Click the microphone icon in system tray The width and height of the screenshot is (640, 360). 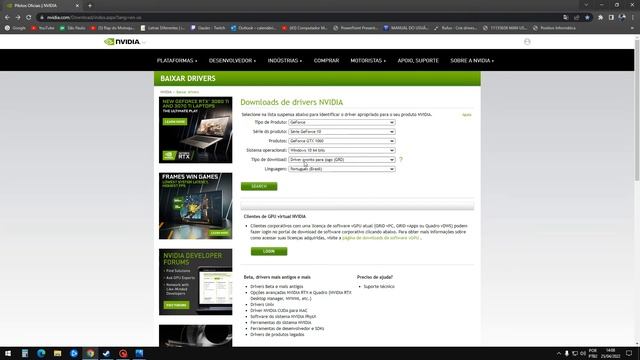(567, 353)
